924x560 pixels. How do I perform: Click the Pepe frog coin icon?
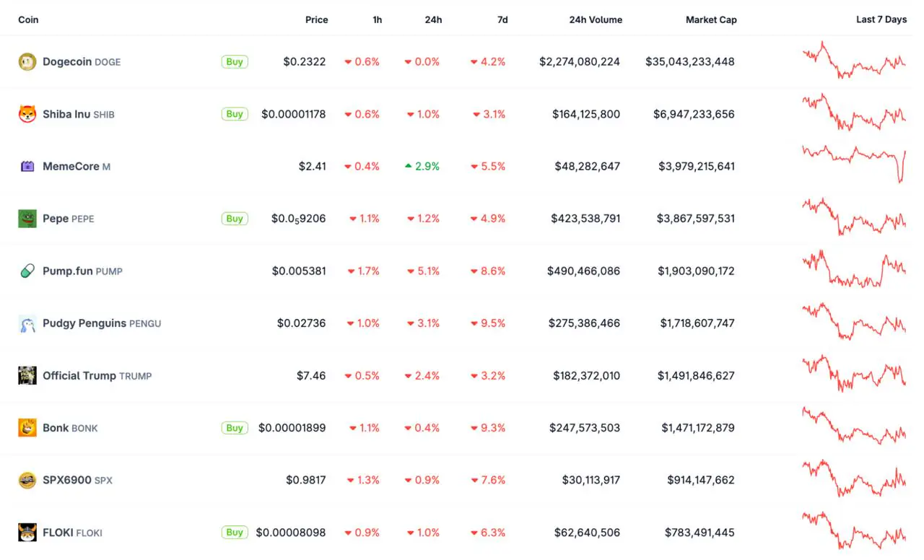[x=27, y=219]
